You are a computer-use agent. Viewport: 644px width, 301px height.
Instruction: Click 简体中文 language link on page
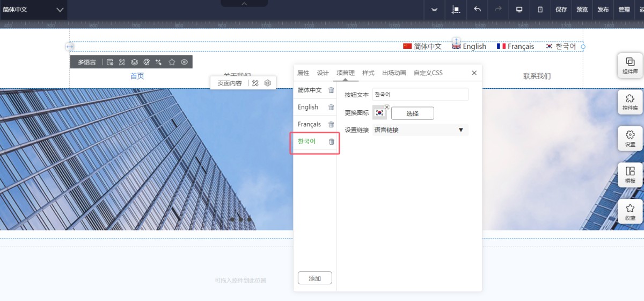point(422,47)
